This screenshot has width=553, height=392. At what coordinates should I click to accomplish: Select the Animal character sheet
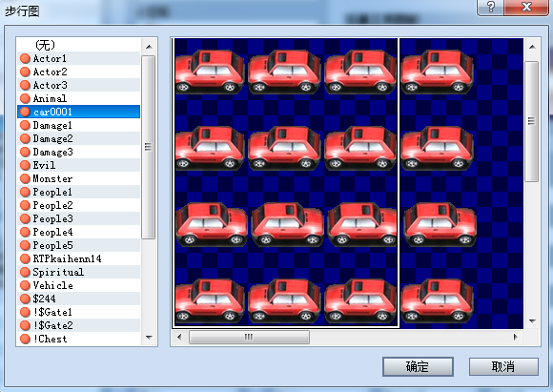tap(78, 98)
